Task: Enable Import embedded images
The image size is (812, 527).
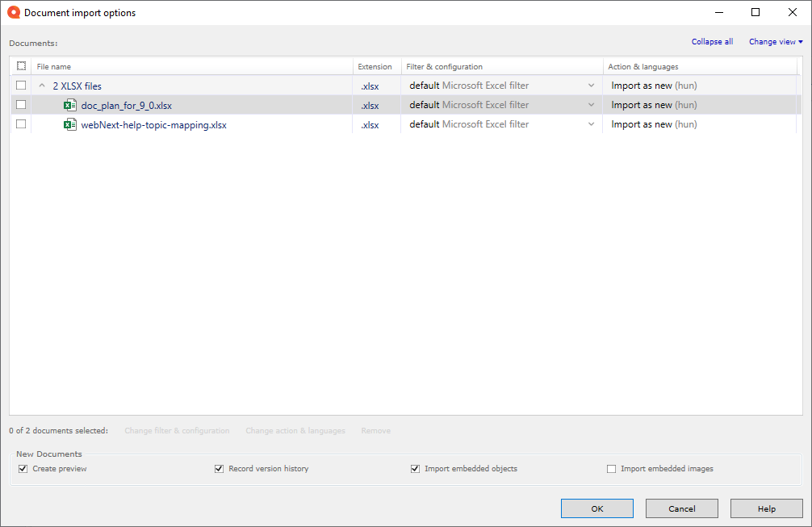Action: tap(611, 468)
